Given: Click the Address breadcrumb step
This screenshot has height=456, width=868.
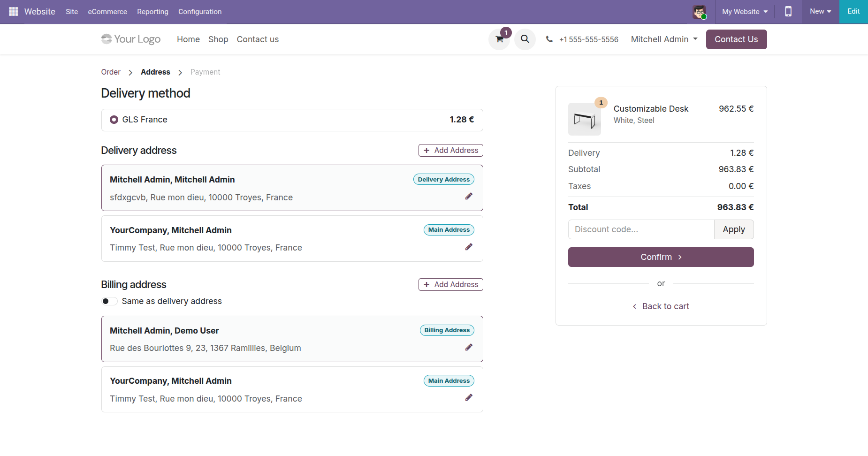Looking at the screenshot, I should 155,72.
